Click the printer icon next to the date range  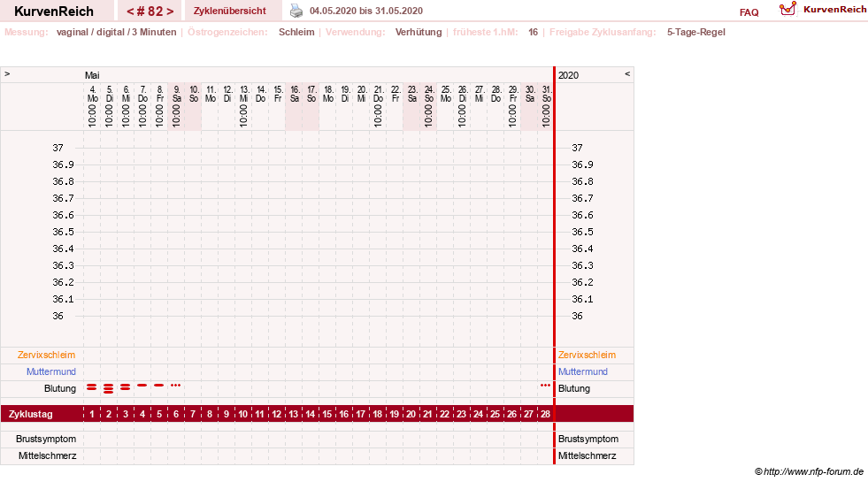[x=296, y=11]
